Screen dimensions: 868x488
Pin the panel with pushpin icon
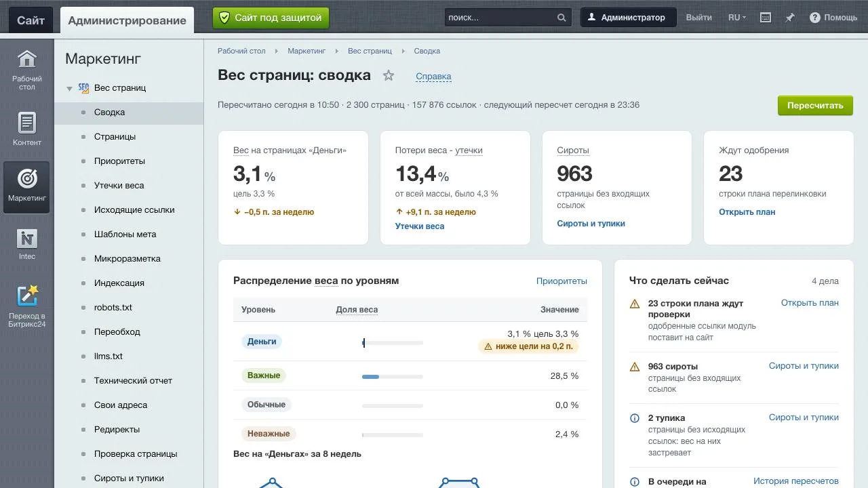[x=790, y=18]
